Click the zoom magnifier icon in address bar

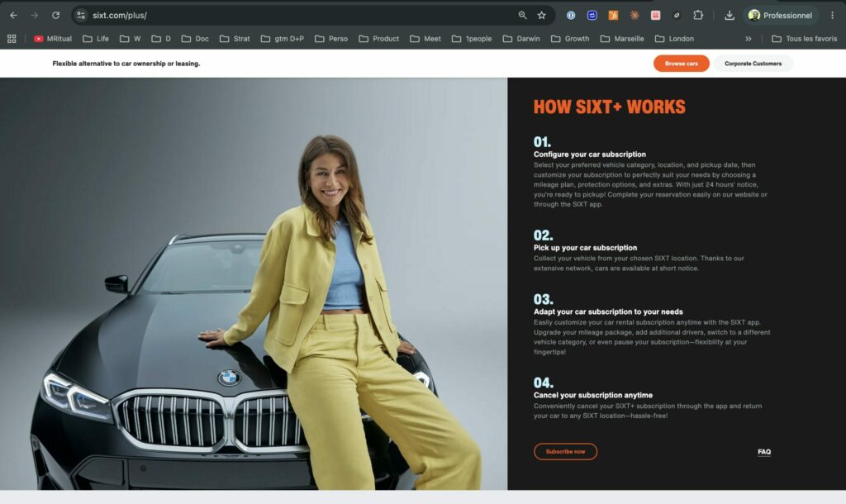pos(522,15)
